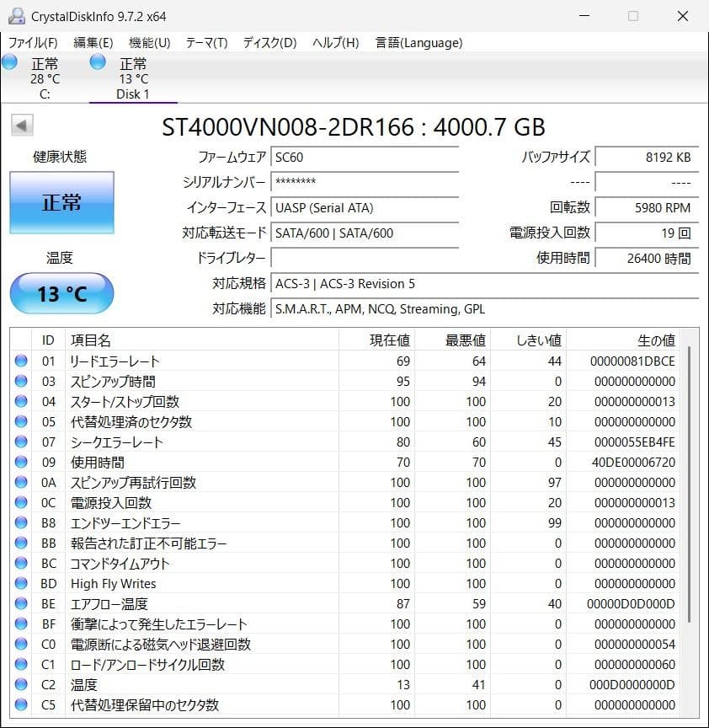Click the indicator beside 温度 attribute C2
Screen dimensions: 709x728
pyautogui.click(x=19, y=684)
